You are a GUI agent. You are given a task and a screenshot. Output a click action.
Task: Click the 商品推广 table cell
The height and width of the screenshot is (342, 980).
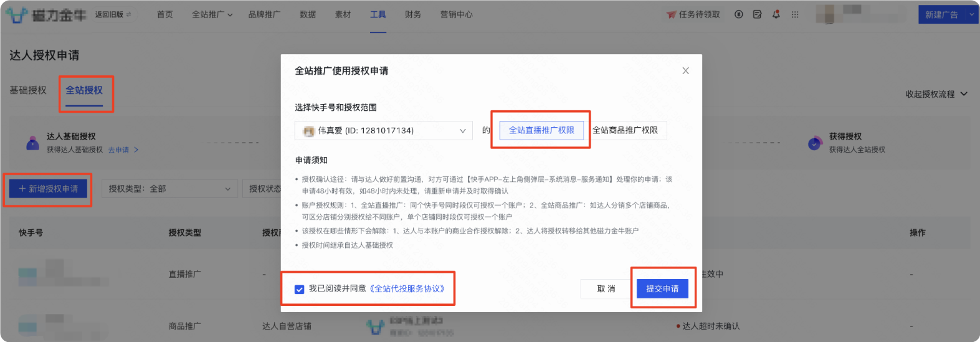tap(185, 326)
